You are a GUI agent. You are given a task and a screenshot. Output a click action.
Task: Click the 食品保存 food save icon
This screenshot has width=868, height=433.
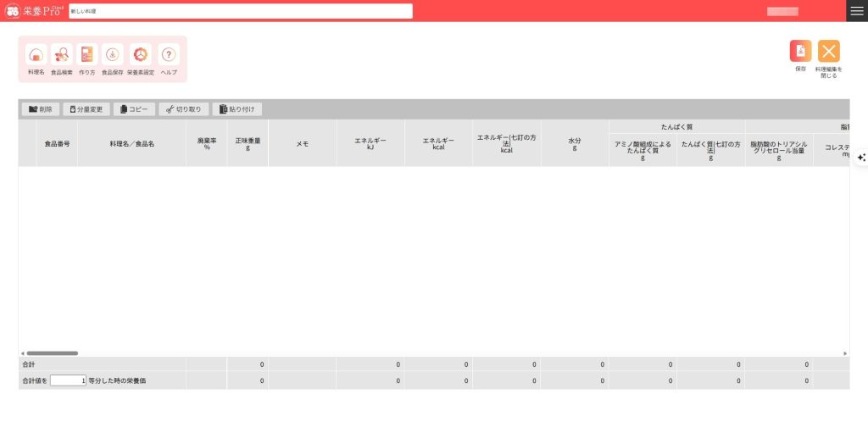point(112,55)
